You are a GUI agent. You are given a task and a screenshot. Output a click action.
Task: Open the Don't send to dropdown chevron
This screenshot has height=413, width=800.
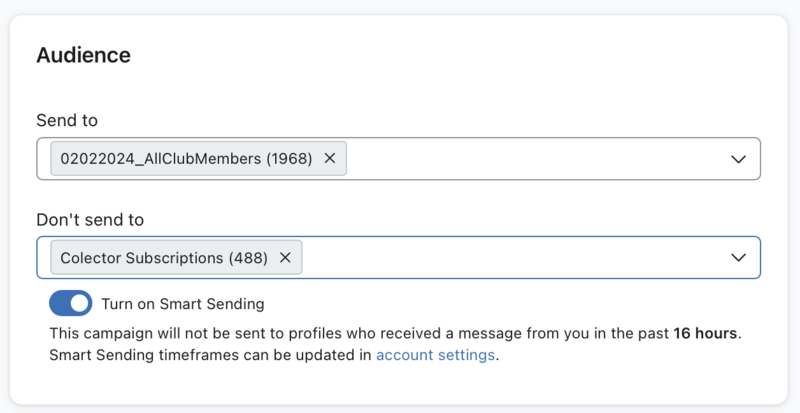point(738,258)
